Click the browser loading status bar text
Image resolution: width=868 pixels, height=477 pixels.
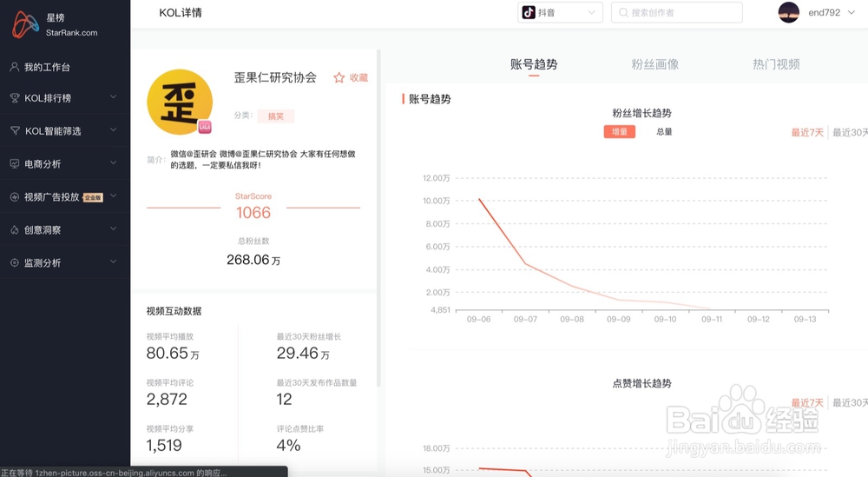pyautogui.click(x=114, y=473)
